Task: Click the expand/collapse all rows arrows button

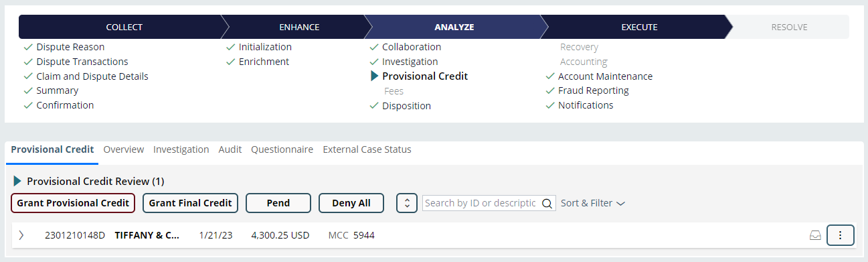Action: click(407, 203)
